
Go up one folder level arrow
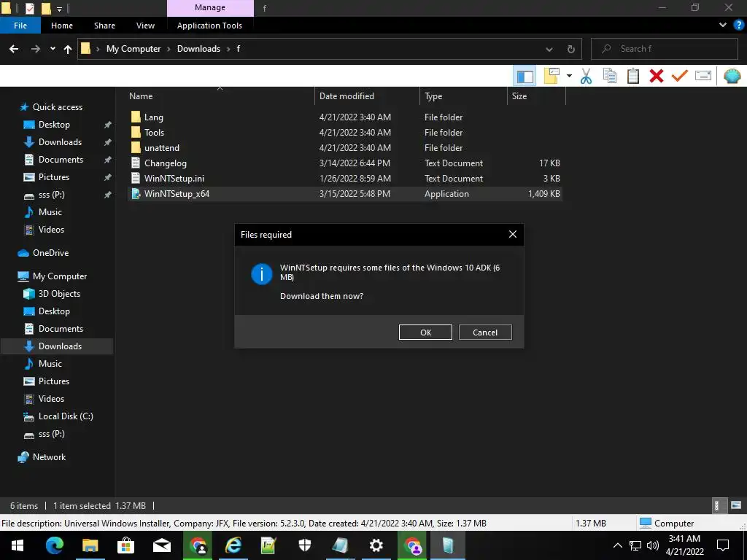point(68,49)
